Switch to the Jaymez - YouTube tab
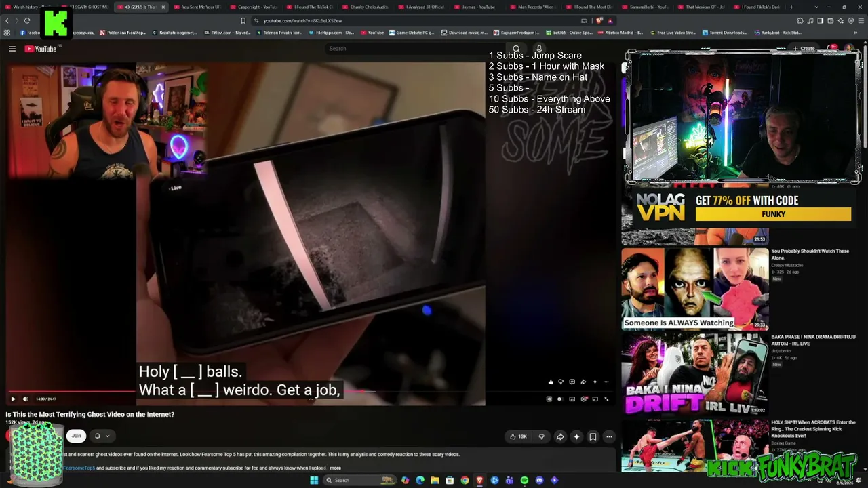The width and height of the screenshot is (868, 488). [478, 7]
